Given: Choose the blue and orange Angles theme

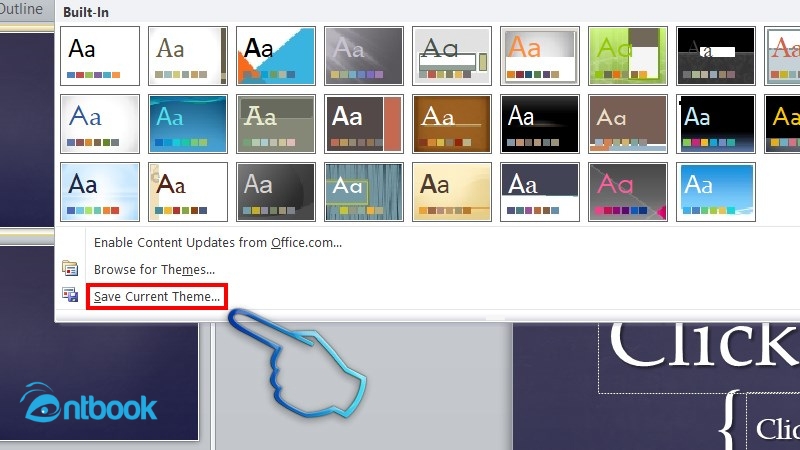Looking at the screenshot, I should [276, 56].
